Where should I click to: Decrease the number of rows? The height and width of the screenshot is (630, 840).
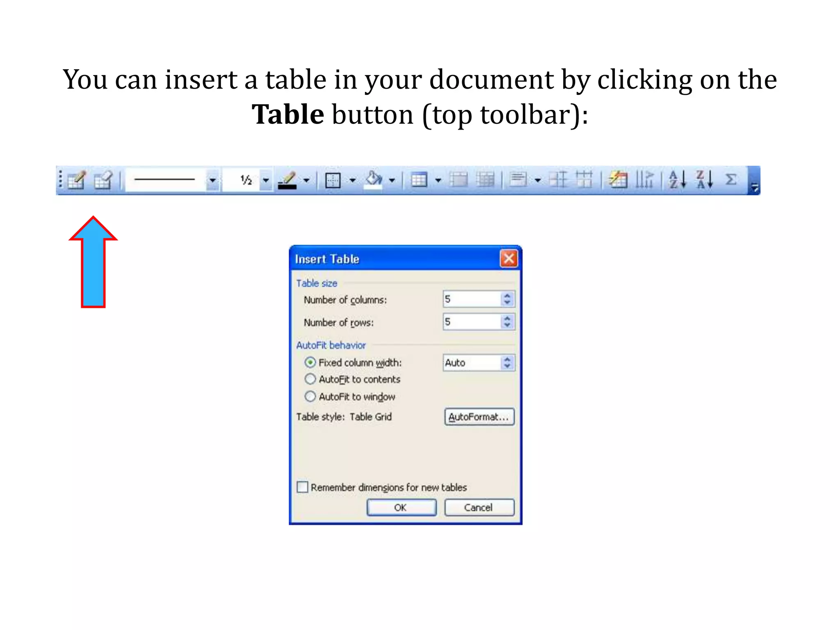(x=507, y=325)
